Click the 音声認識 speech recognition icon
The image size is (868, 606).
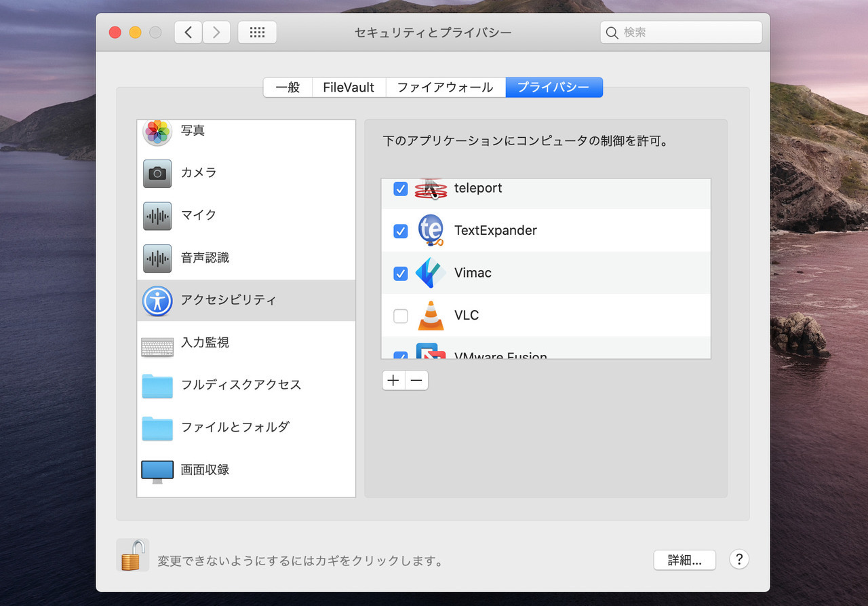[x=157, y=258]
